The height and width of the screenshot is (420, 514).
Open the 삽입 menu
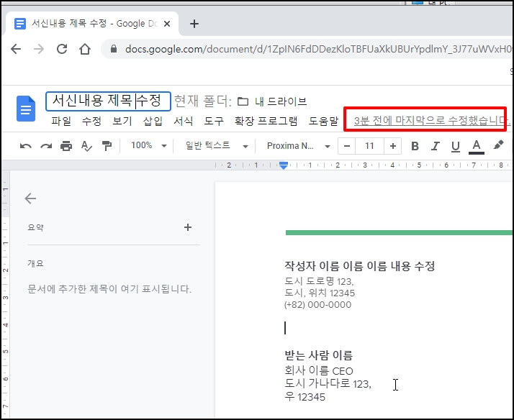153,121
